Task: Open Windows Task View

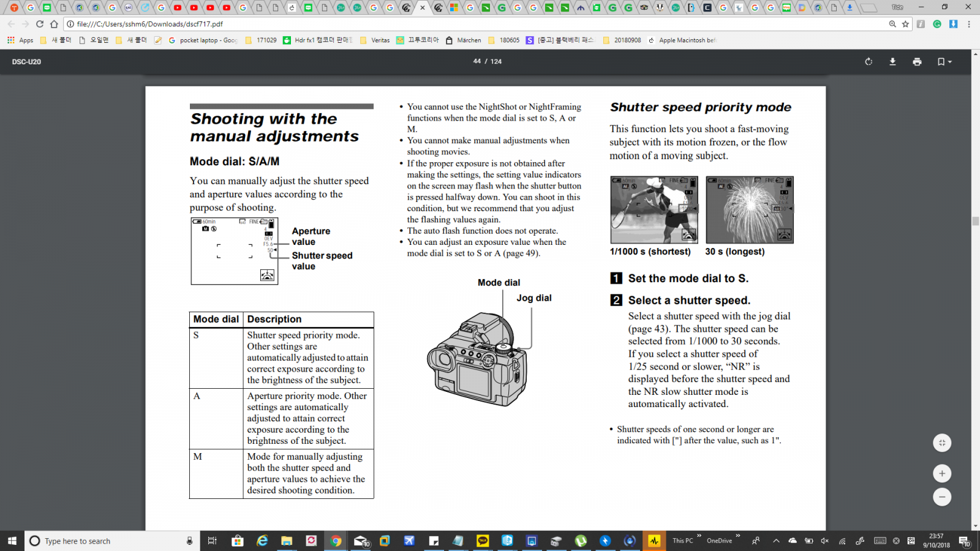Action: [212, 541]
